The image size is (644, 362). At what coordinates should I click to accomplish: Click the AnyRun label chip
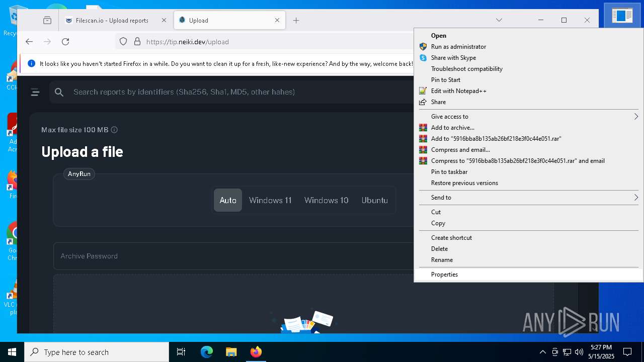click(x=79, y=174)
